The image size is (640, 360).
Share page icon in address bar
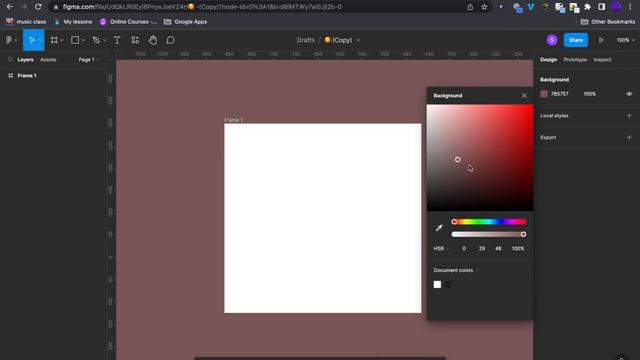click(x=470, y=7)
